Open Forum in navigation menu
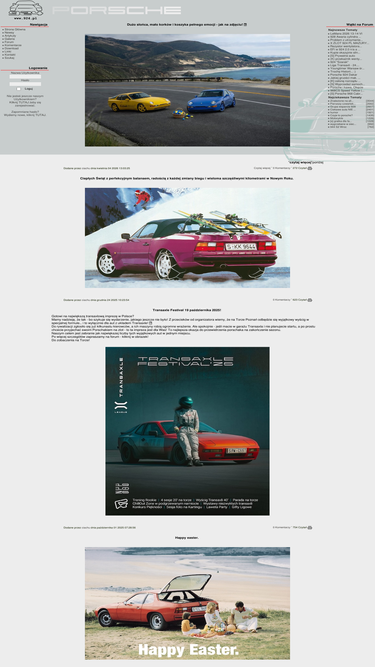The height and width of the screenshot is (667, 375). [x=9, y=42]
